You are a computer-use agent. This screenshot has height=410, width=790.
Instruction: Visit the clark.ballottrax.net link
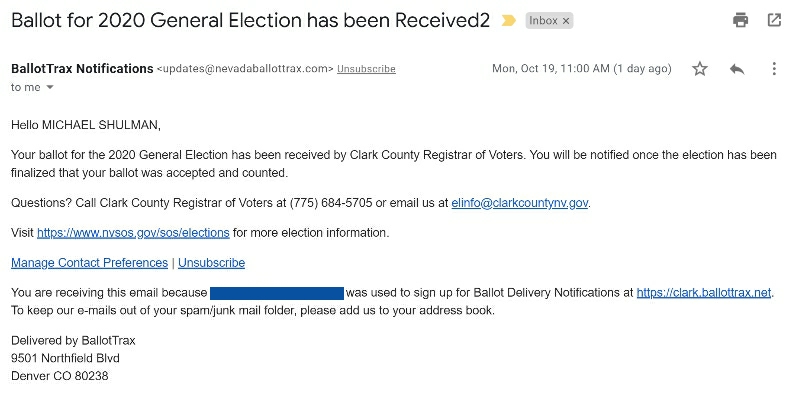click(x=704, y=293)
